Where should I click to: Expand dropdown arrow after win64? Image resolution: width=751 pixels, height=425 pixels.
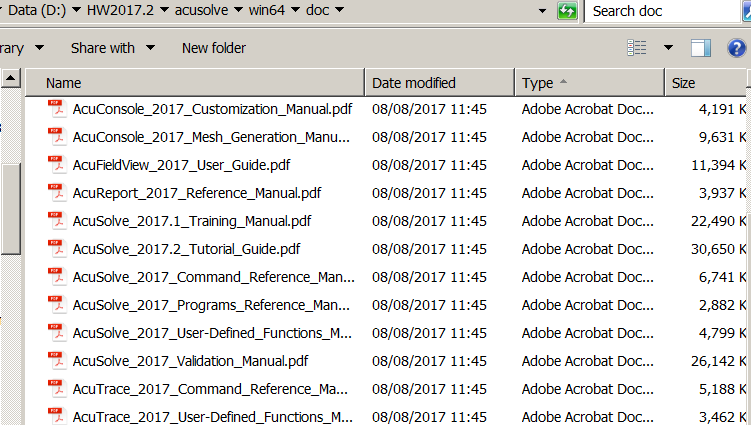[x=296, y=10]
